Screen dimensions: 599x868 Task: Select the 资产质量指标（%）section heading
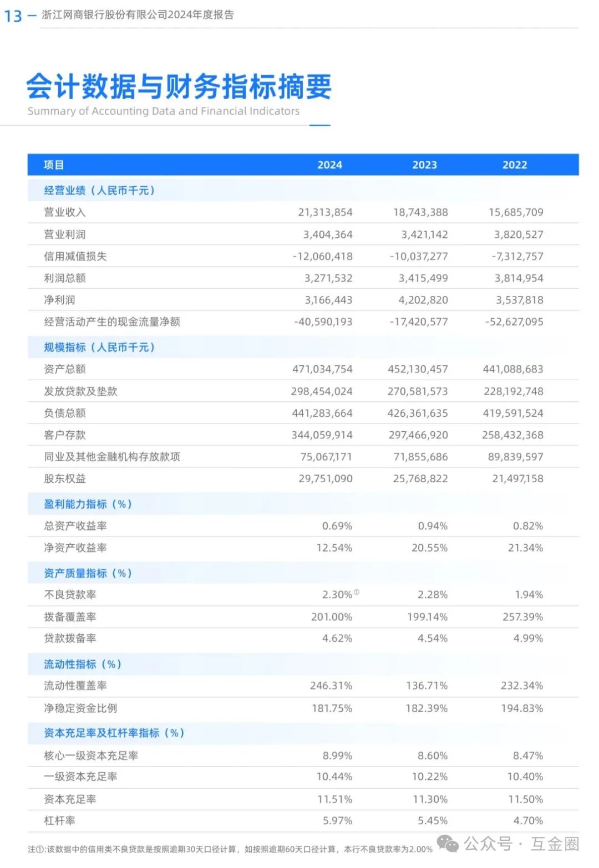pos(88,573)
